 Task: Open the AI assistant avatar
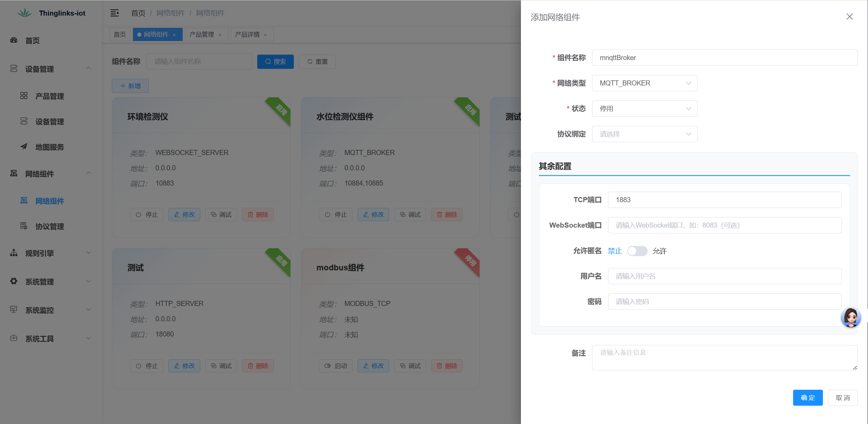pos(851,318)
